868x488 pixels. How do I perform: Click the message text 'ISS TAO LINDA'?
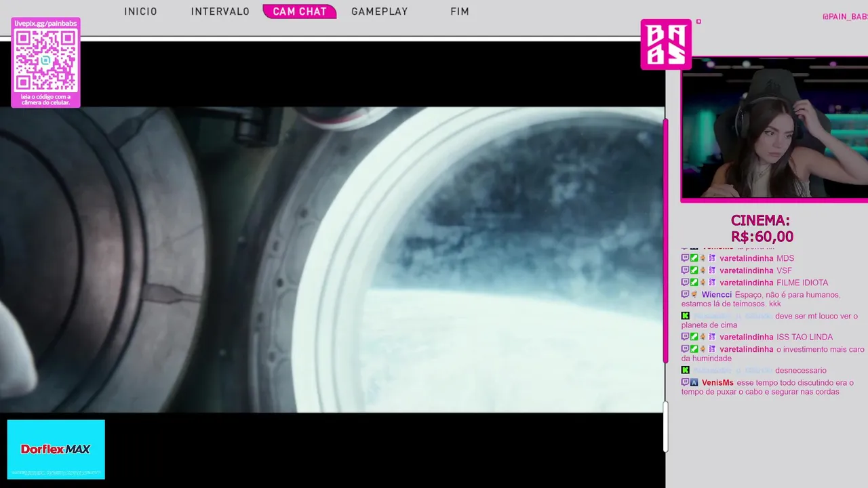pos(804,337)
